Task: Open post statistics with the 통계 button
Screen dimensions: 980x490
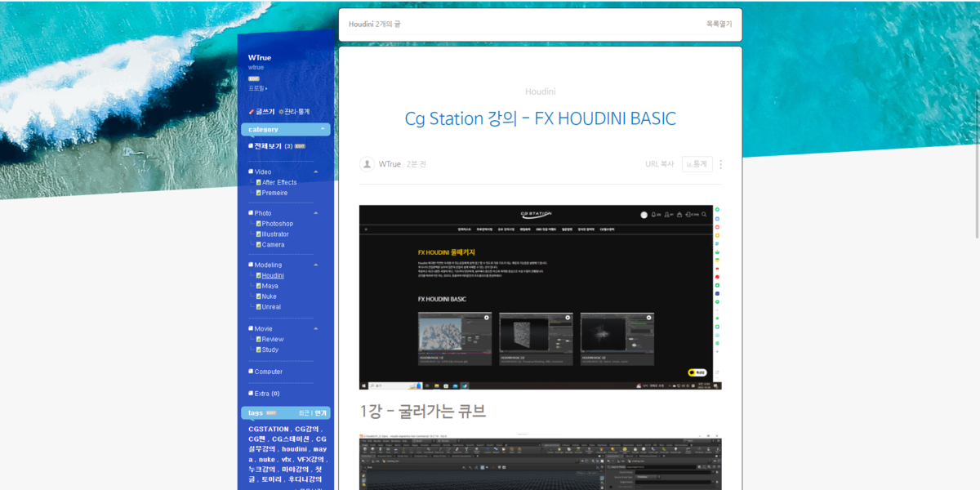Action: pyautogui.click(x=697, y=164)
